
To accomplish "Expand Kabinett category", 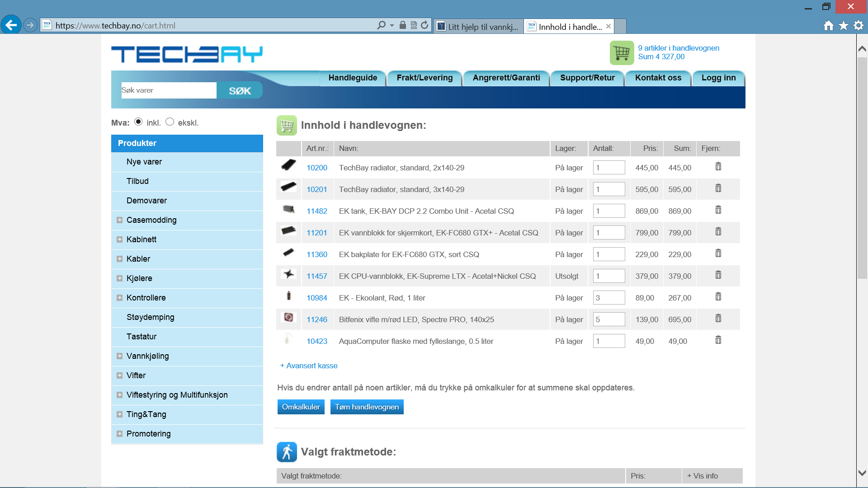I will pos(119,239).
